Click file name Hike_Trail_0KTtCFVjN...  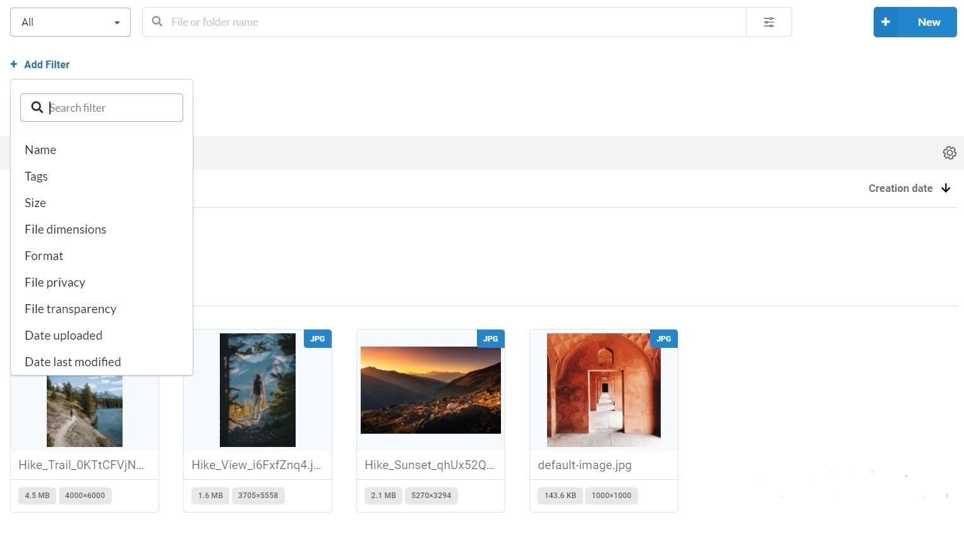[81, 465]
